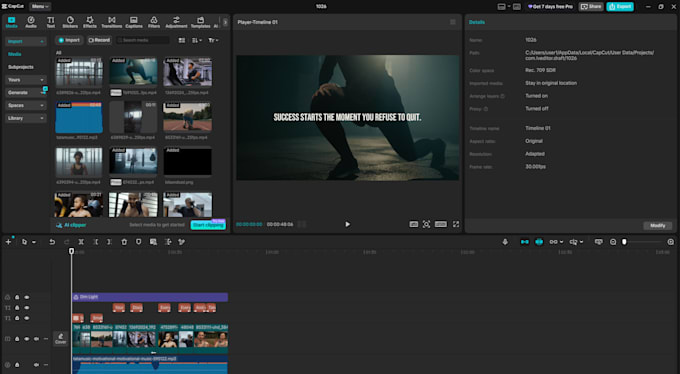The image size is (680, 374).
Task: Delete the selected clip with trash icon
Action: coord(124,242)
